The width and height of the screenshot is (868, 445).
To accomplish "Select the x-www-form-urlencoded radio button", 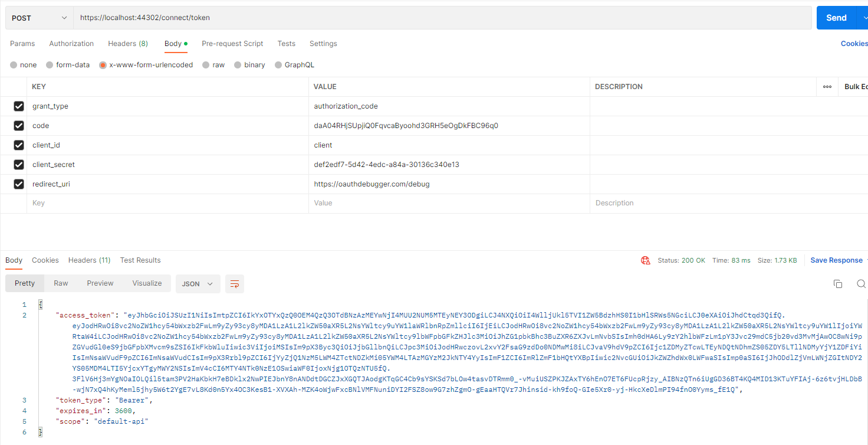I will [x=103, y=65].
